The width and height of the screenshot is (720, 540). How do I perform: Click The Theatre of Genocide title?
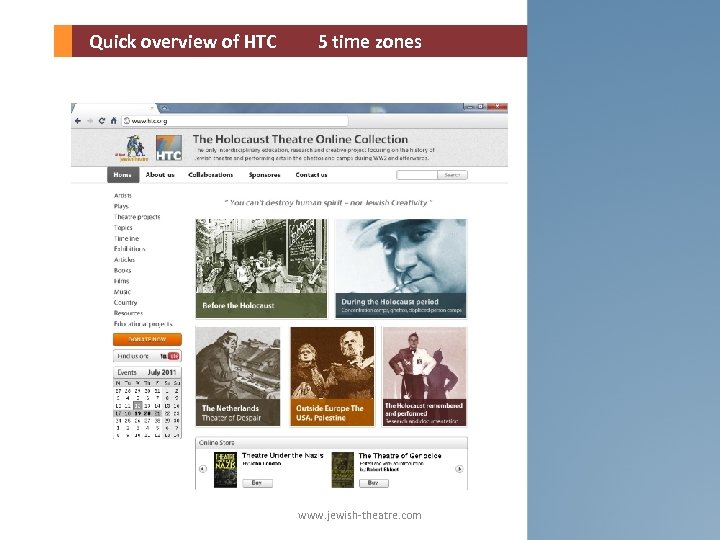click(400, 456)
